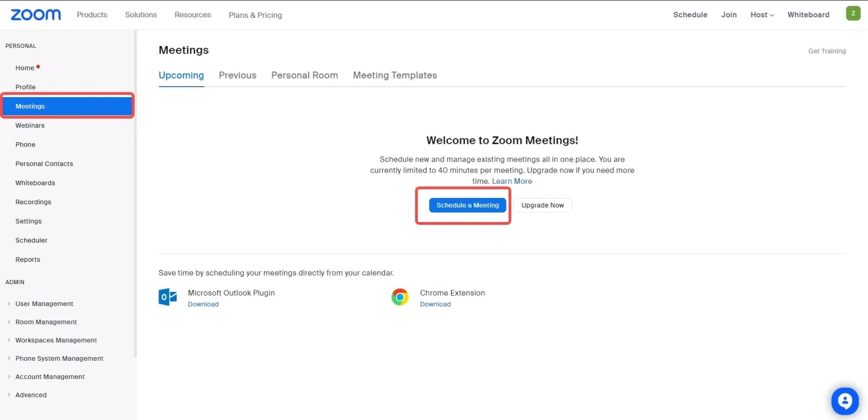
Task: Click the Zoom logo
Action: [36, 15]
